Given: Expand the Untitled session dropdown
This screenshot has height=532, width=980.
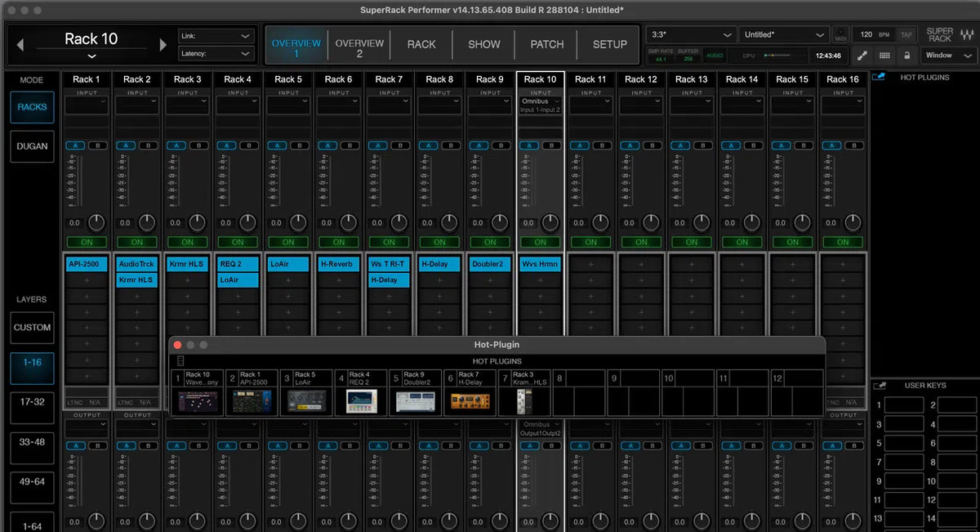Looking at the screenshot, I should (782, 34).
